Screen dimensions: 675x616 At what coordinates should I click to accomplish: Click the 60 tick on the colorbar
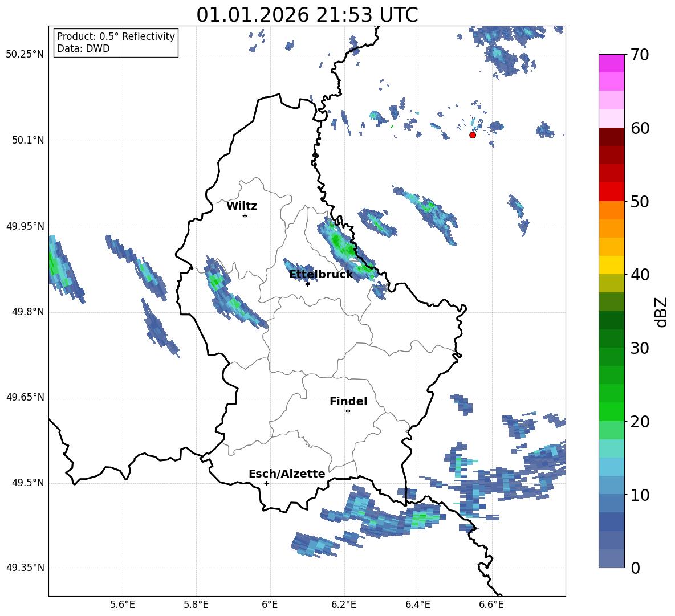pyautogui.click(x=639, y=128)
